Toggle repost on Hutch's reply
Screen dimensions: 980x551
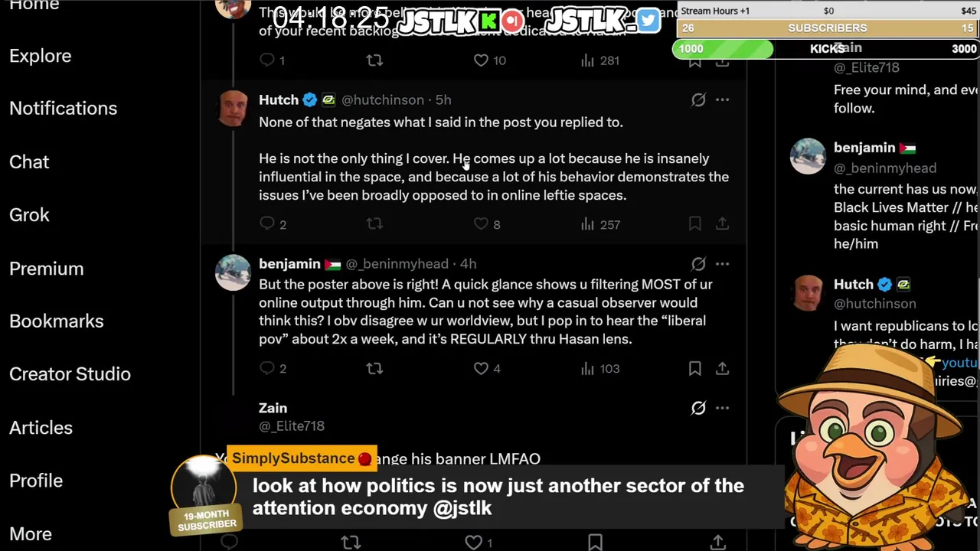[374, 224]
